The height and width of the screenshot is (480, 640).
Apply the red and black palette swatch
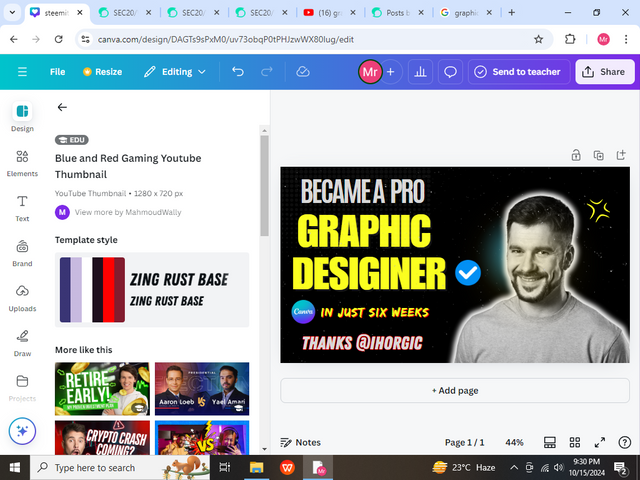[109, 290]
